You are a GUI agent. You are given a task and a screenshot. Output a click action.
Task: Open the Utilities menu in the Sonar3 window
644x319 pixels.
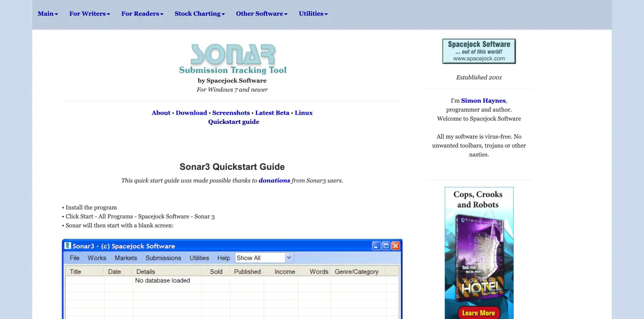coord(199,258)
